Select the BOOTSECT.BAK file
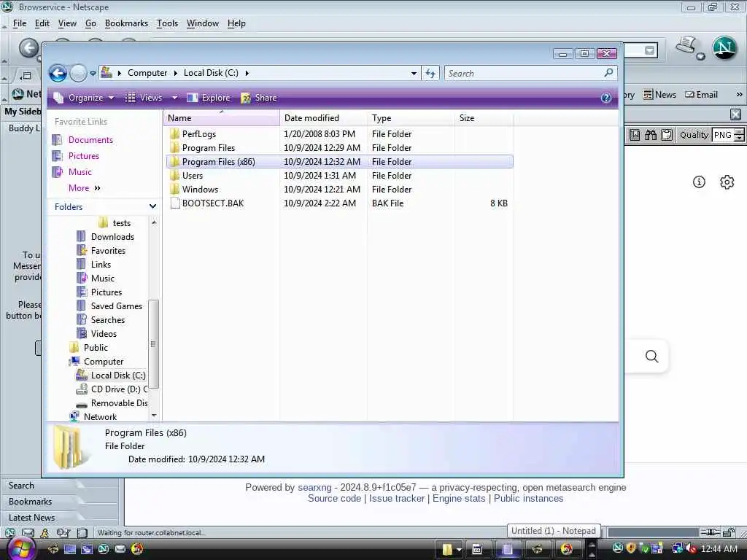The height and width of the screenshot is (560, 747). pos(212,203)
